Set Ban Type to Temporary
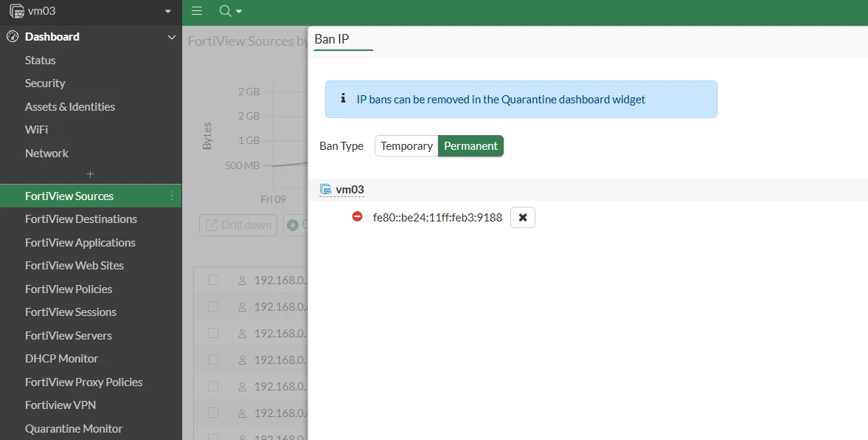 tap(406, 146)
